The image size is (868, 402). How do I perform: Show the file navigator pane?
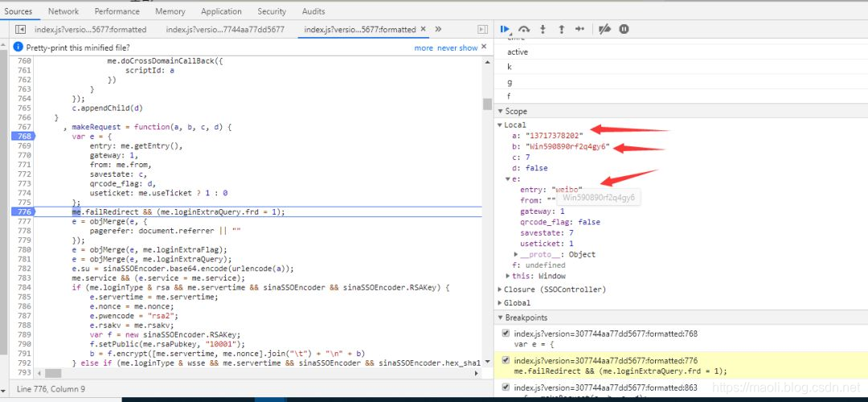tap(20, 30)
